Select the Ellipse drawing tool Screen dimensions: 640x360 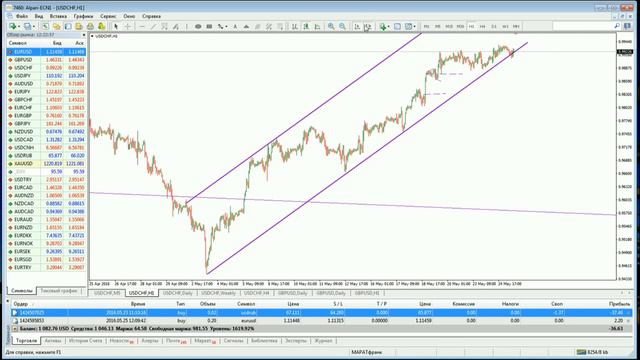[x=198, y=27]
